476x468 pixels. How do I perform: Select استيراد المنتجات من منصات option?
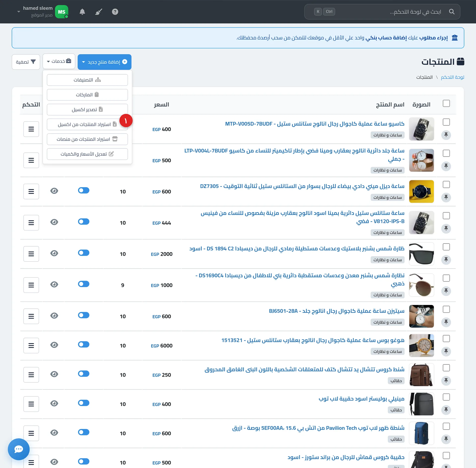coord(87,139)
